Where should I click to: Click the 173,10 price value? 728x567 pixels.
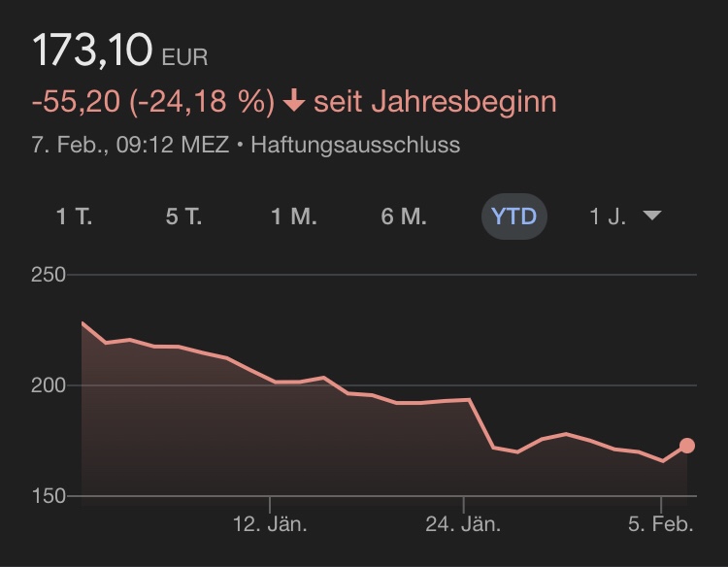[92, 50]
